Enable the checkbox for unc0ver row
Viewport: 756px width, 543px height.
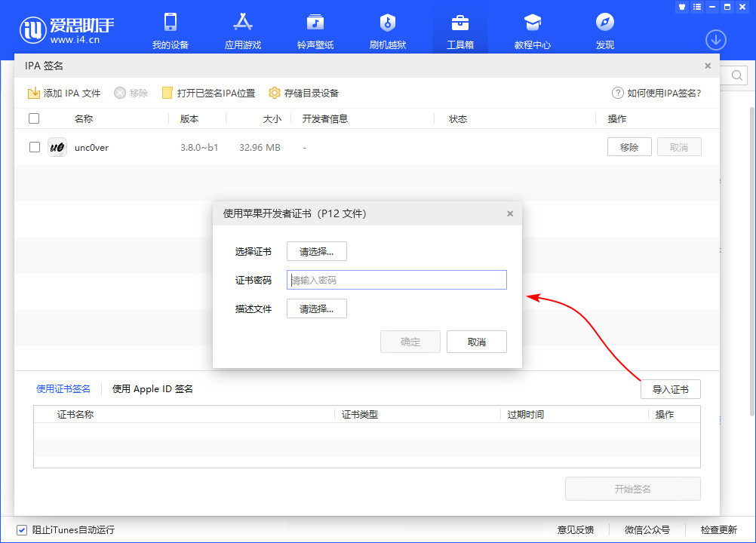[x=34, y=147]
